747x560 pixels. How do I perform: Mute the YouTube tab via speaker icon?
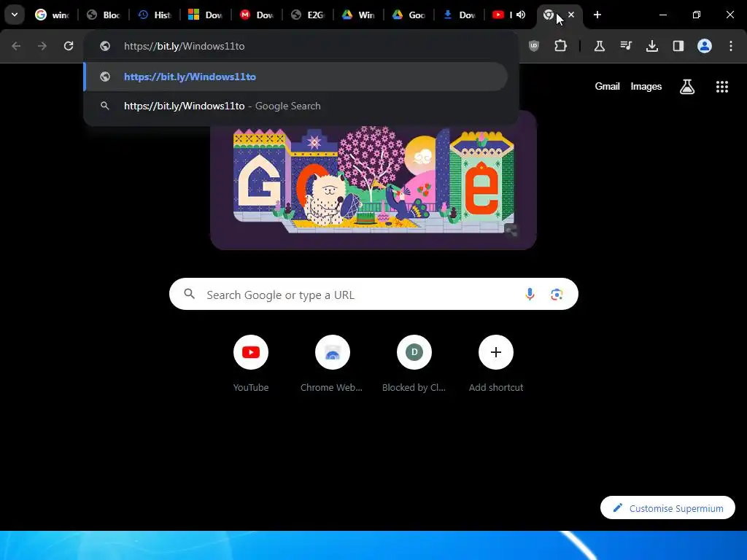(x=521, y=15)
